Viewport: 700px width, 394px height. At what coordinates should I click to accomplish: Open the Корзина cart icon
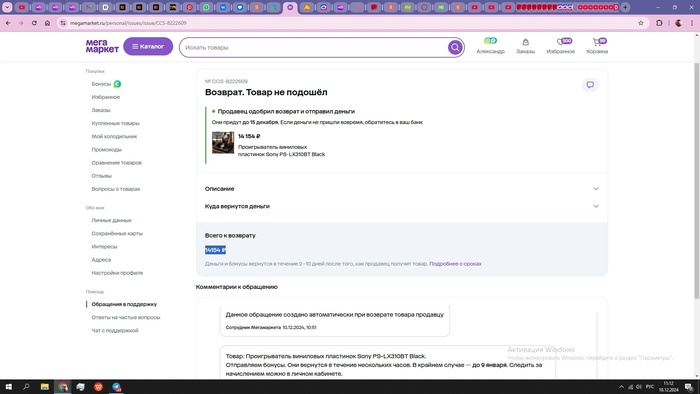click(x=596, y=42)
